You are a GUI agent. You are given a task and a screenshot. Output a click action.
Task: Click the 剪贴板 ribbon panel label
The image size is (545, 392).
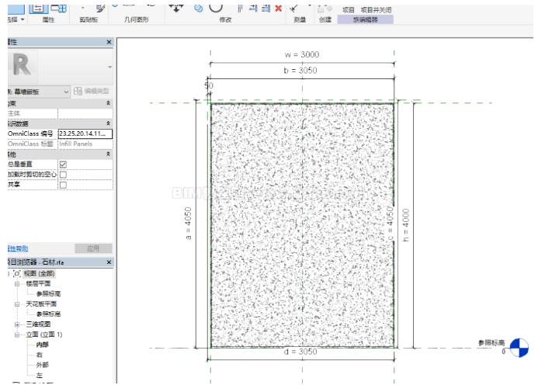click(89, 20)
